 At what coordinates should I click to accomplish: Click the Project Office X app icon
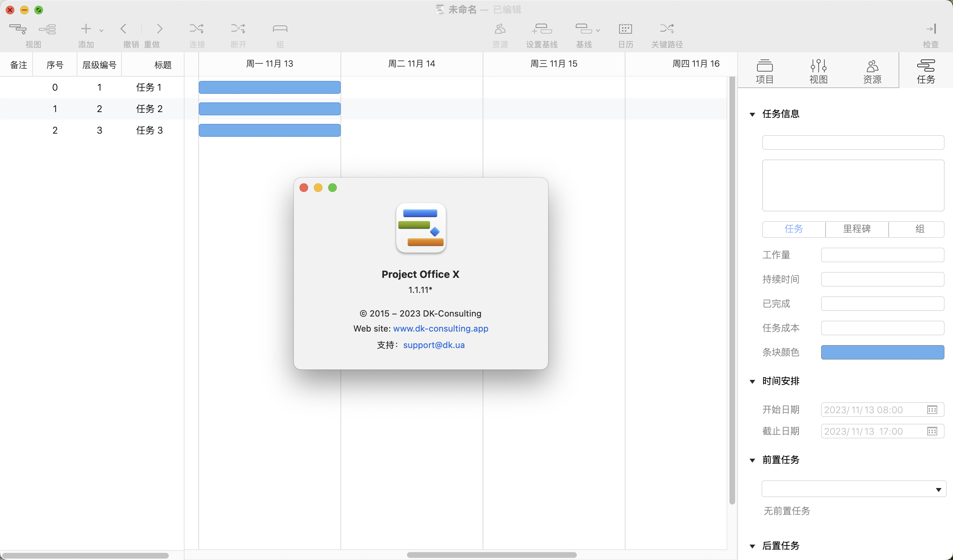pyautogui.click(x=421, y=228)
